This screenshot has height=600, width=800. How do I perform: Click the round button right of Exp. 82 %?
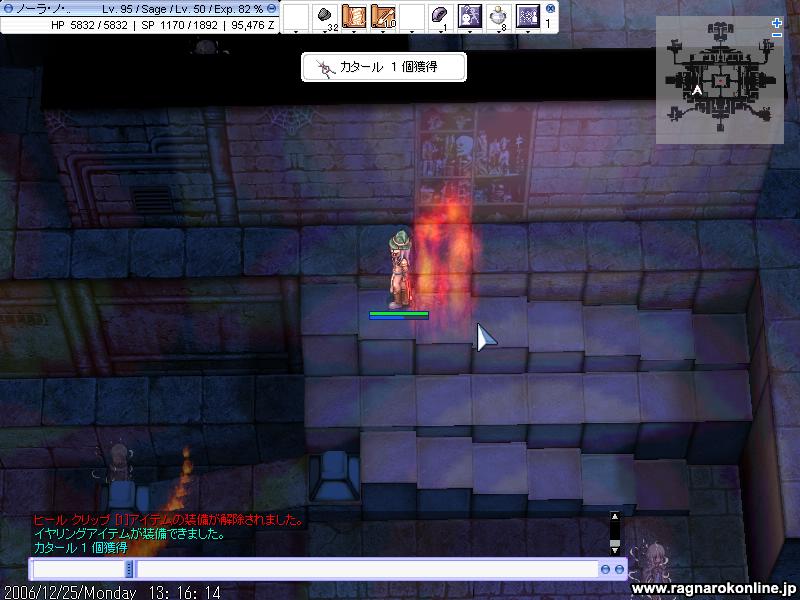pos(272,9)
